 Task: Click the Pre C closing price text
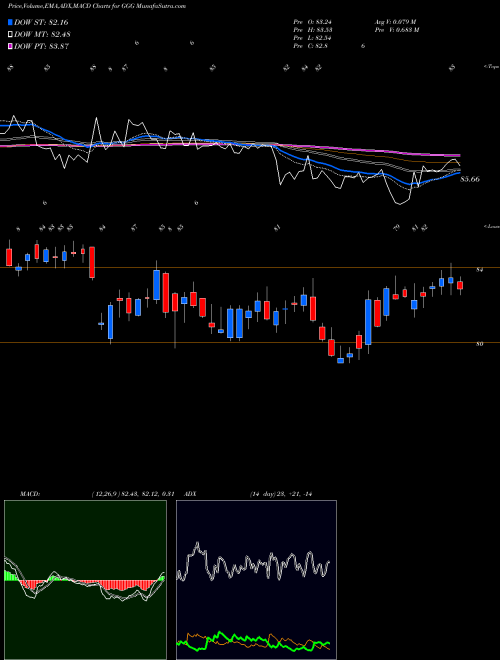click(x=311, y=46)
